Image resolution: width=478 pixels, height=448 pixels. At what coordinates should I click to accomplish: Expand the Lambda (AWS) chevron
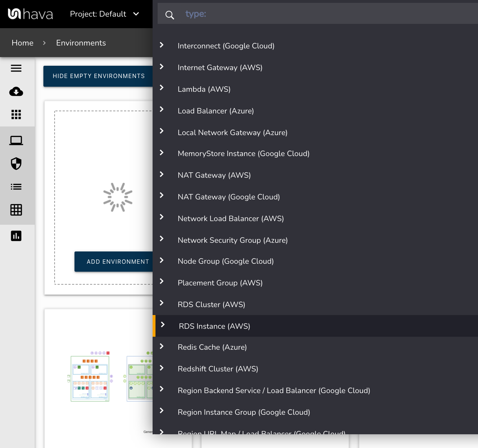click(x=162, y=88)
